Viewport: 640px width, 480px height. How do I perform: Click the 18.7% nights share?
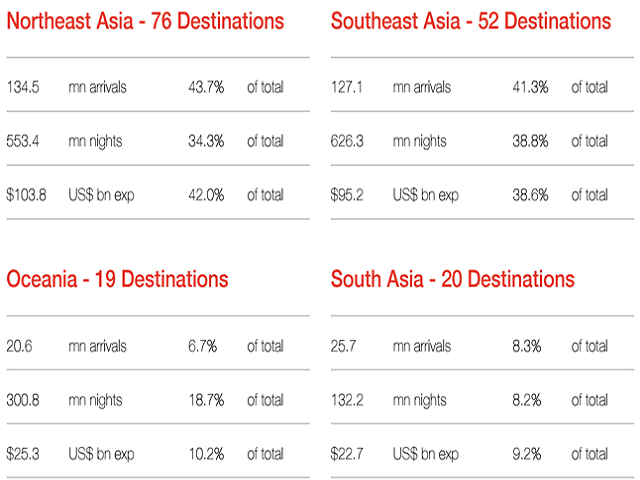click(x=205, y=400)
